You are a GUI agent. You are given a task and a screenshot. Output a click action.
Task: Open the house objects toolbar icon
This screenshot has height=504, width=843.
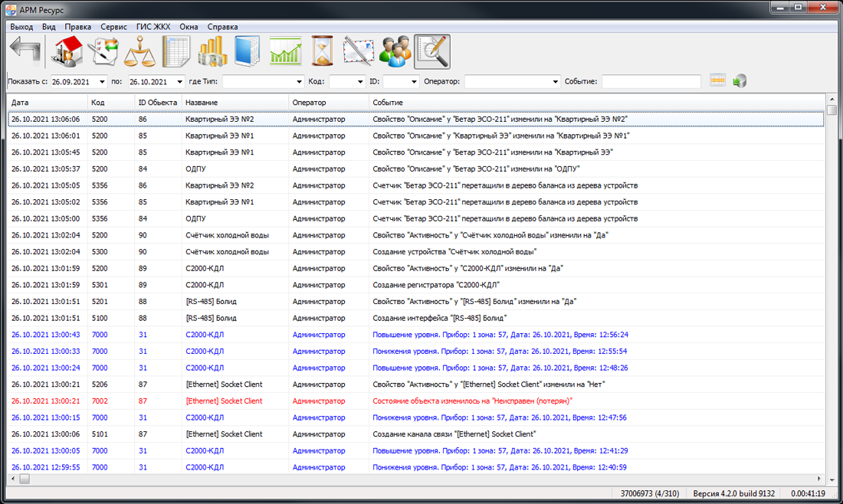click(67, 52)
